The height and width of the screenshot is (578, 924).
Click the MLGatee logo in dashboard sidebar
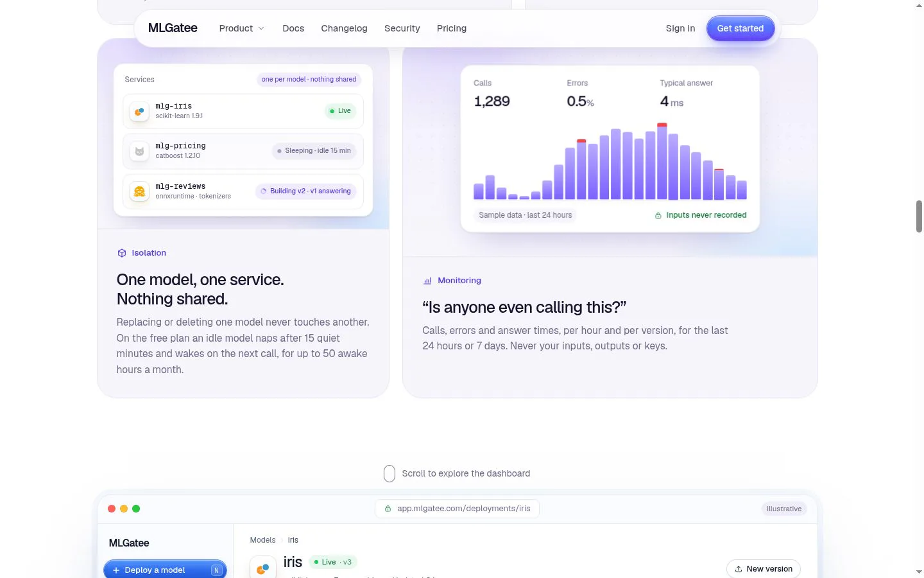pos(129,543)
